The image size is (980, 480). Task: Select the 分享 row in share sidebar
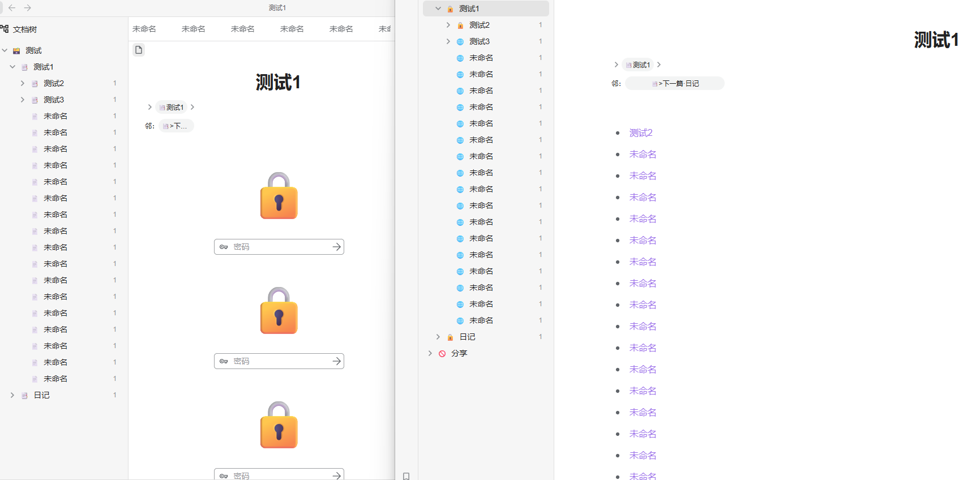click(486, 353)
